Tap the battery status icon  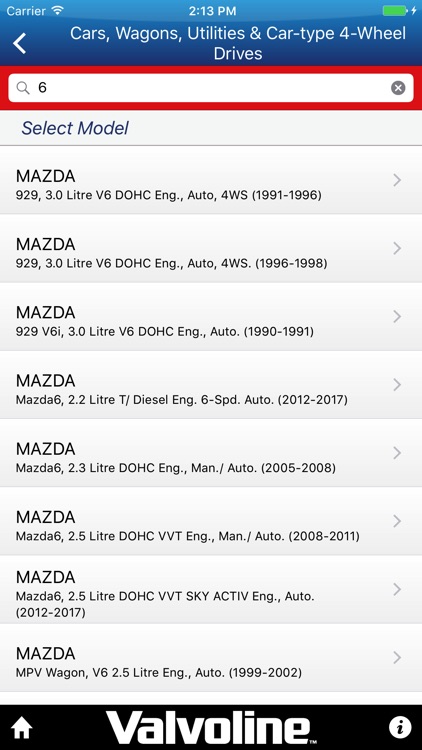395,11
